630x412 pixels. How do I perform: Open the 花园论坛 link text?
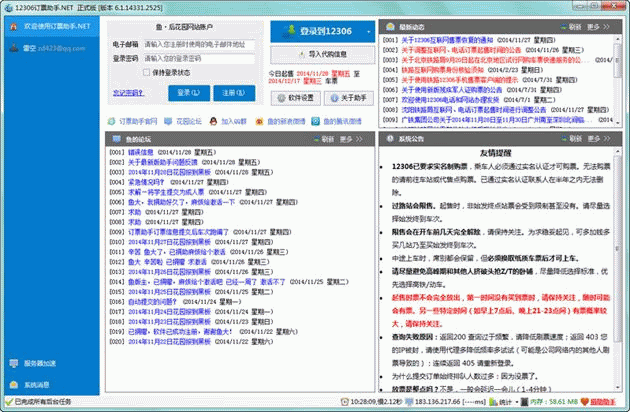click(189, 121)
